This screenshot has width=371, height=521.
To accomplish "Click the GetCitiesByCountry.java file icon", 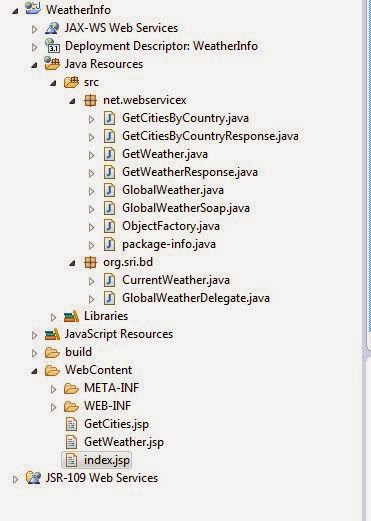I will 109,118.
